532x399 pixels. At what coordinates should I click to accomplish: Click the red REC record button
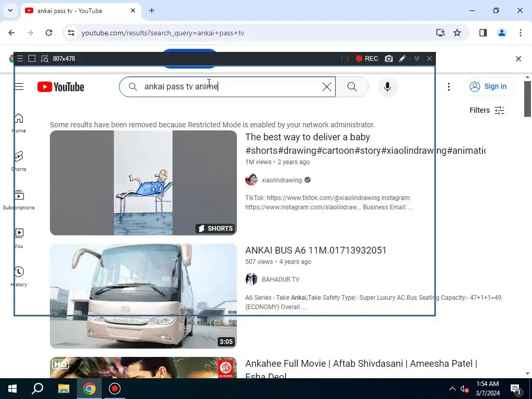coord(366,59)
